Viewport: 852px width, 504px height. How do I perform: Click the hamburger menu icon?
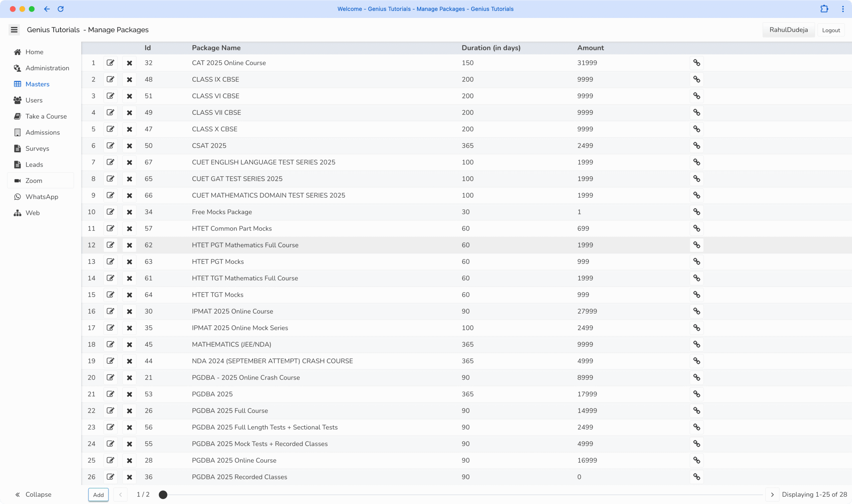click(14, 30)
